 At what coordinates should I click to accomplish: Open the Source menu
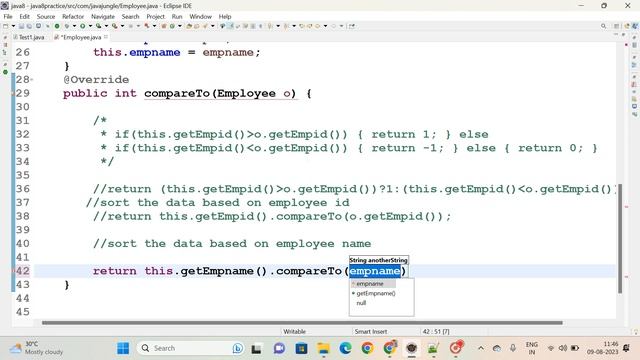pyautogui.click(x=46, y=16)
